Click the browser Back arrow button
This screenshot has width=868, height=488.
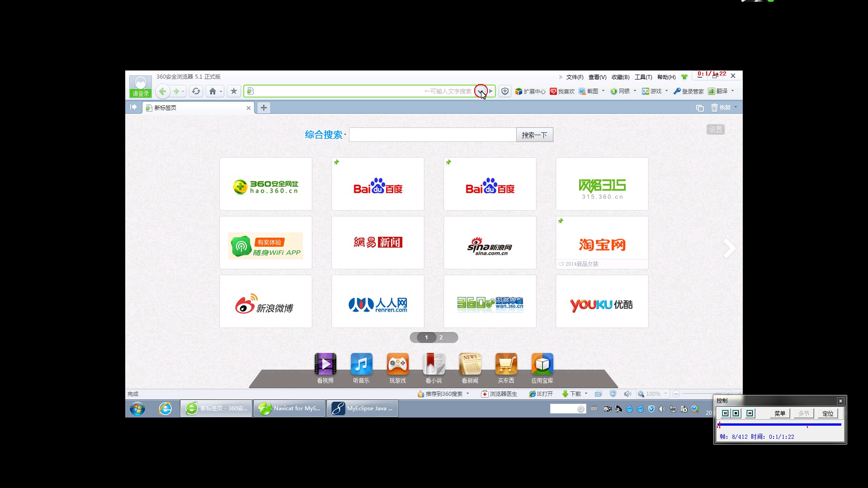162,91
